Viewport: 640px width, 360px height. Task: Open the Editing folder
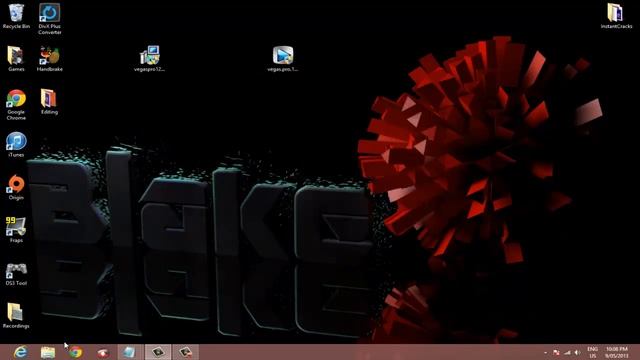[49, 102]
